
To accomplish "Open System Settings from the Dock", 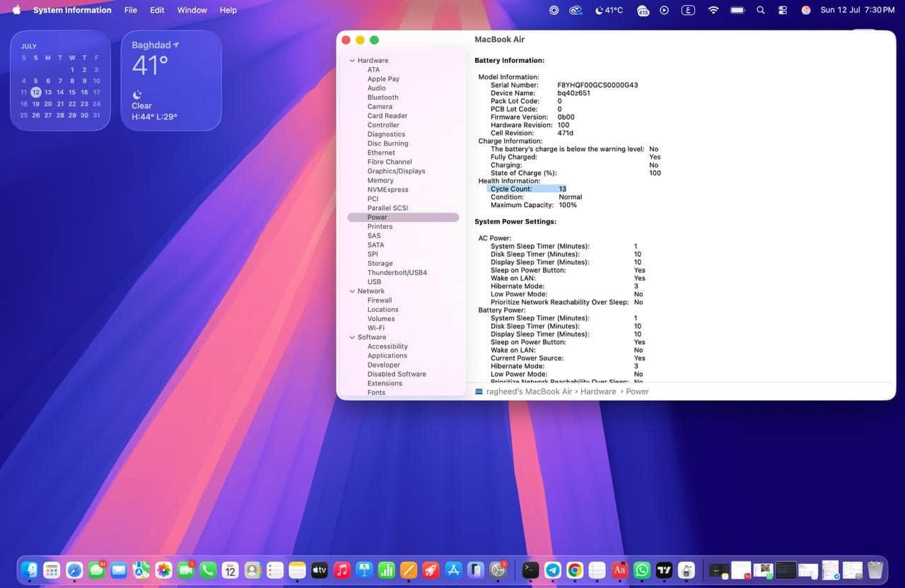I will pyautogui.click(x=498, y=570).
